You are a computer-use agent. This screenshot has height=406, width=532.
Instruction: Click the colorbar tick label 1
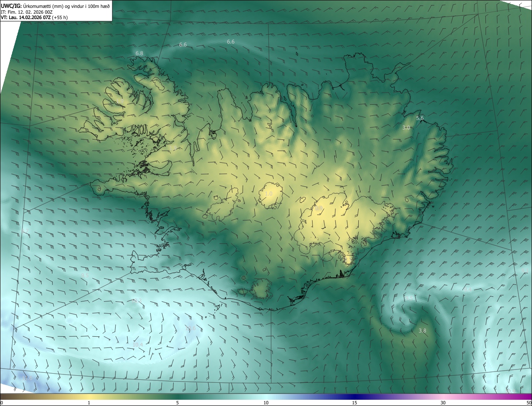point(89,403)
